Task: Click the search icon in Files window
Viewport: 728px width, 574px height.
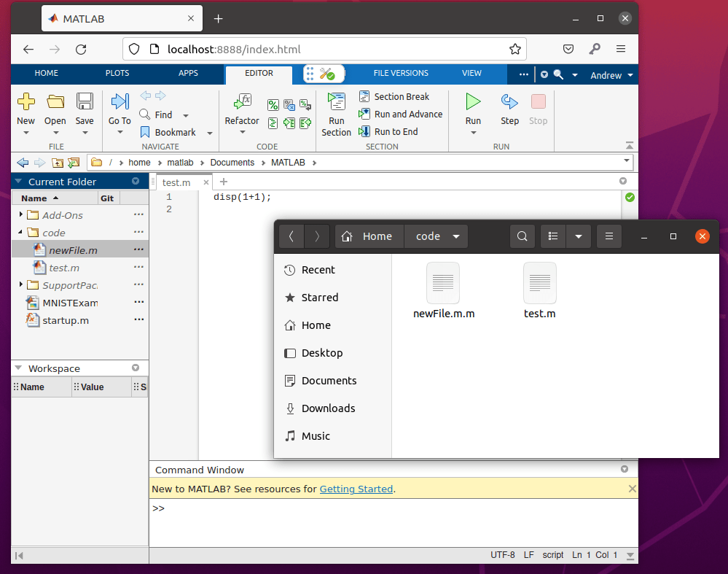Action: pos(522,236)
